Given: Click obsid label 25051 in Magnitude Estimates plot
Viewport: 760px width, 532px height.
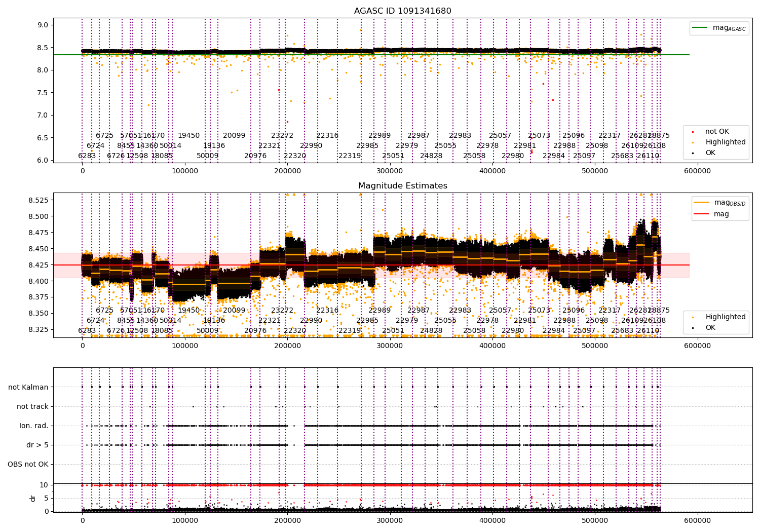Looking at the screenshot, I should coord(393,331).
